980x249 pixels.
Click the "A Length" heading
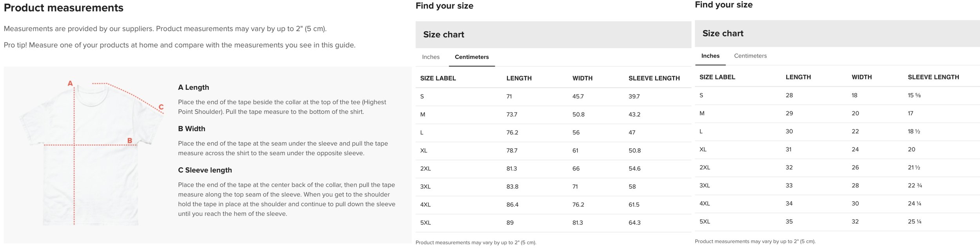tap(193, 87)
